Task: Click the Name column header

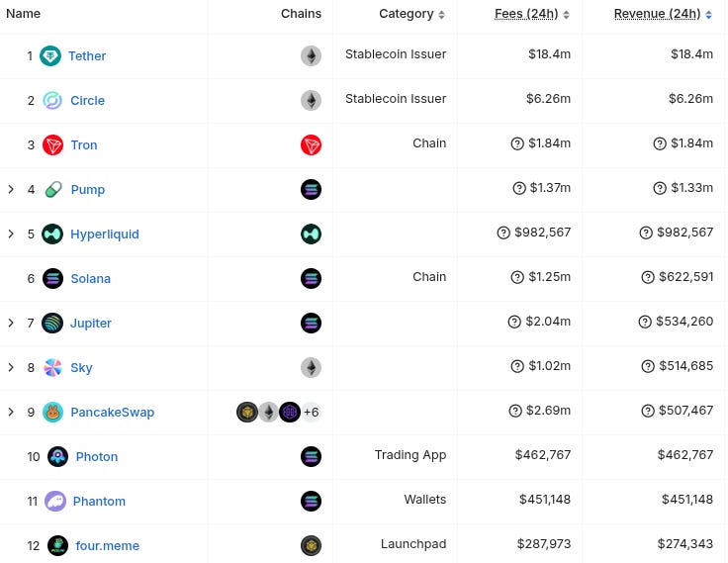Action: click(23, 14)
